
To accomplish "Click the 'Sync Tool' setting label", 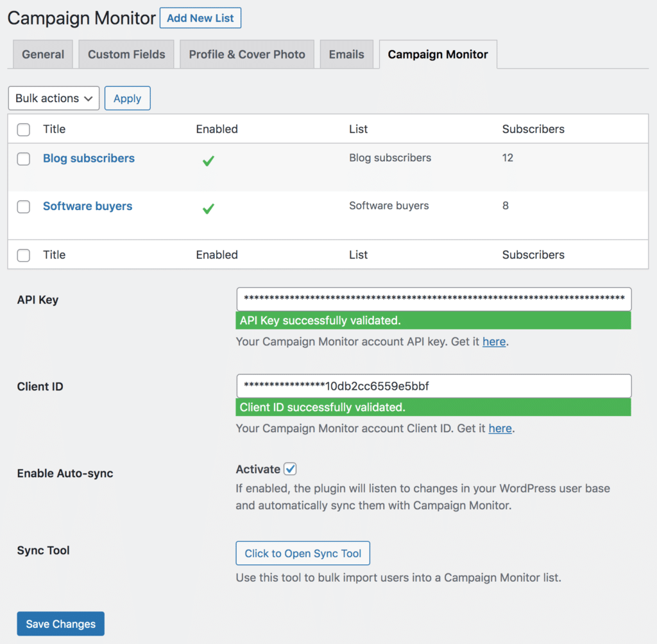I will pyautogui.click(x=43, y=550).
